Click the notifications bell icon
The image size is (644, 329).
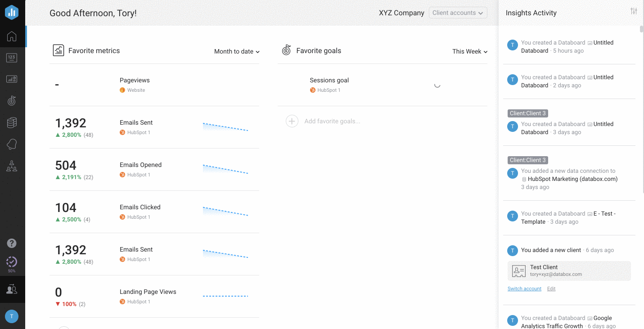pos(12,144)
